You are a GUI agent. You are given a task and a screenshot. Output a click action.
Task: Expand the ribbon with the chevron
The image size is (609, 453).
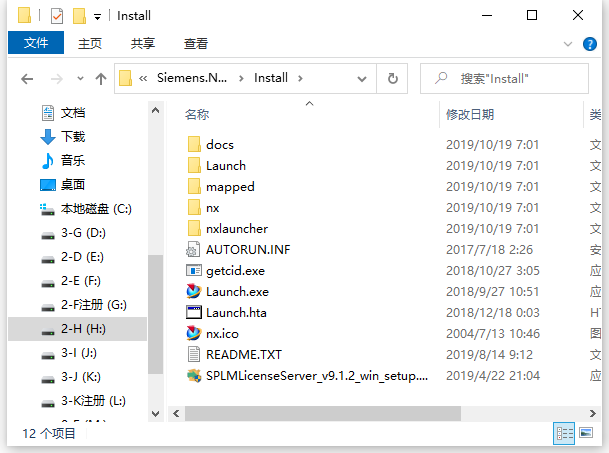[568, 44]
